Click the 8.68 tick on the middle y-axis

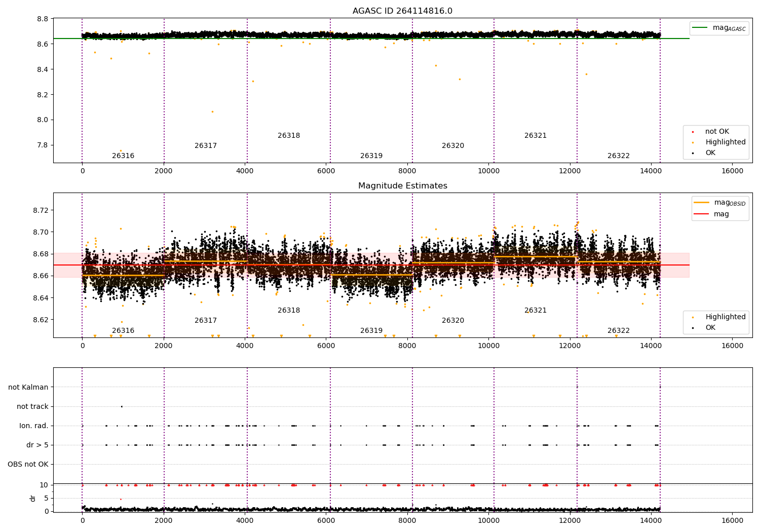point(41,254)
